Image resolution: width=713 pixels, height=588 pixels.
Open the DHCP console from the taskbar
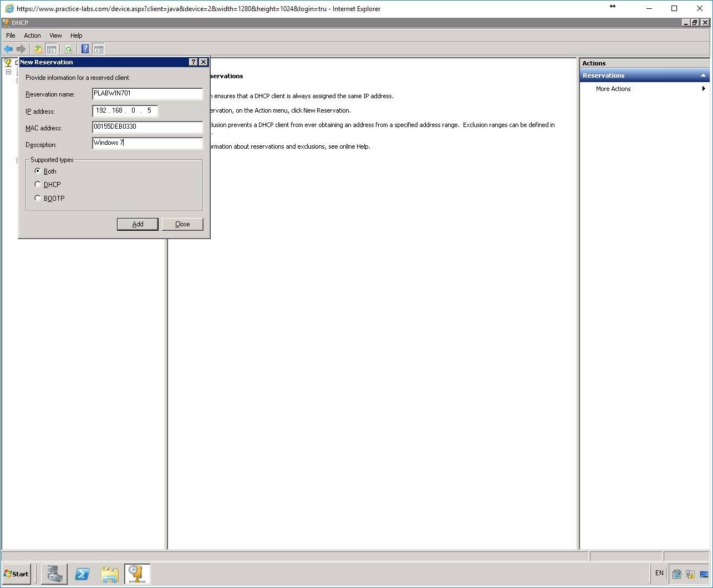tap(137, 574)
